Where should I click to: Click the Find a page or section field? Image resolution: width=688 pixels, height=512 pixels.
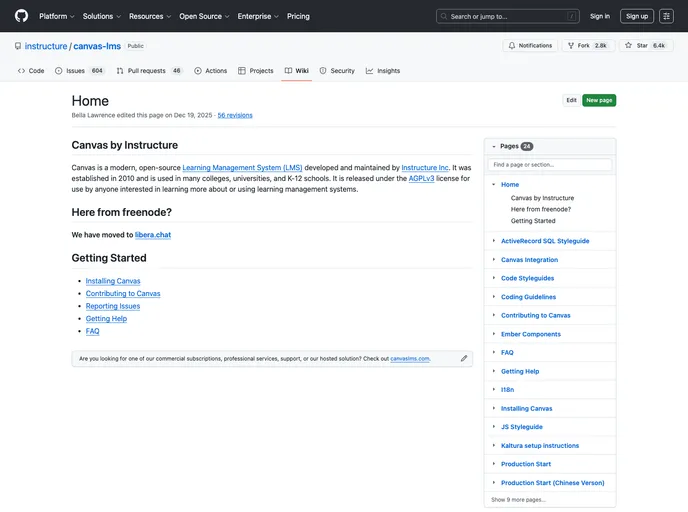pyautogui.click(x=550, y=165)
